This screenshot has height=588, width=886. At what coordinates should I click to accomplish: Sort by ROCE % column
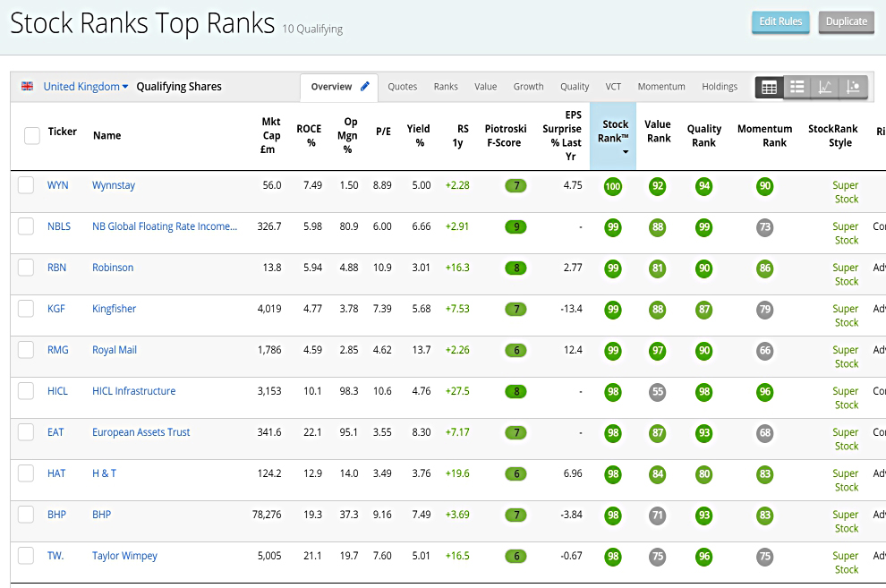[x=309, y=135]
